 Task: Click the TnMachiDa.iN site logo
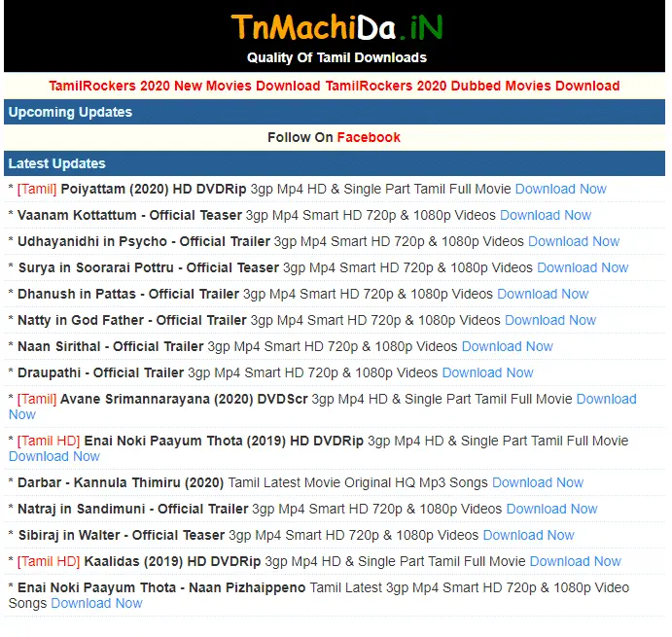pos(336,27)
